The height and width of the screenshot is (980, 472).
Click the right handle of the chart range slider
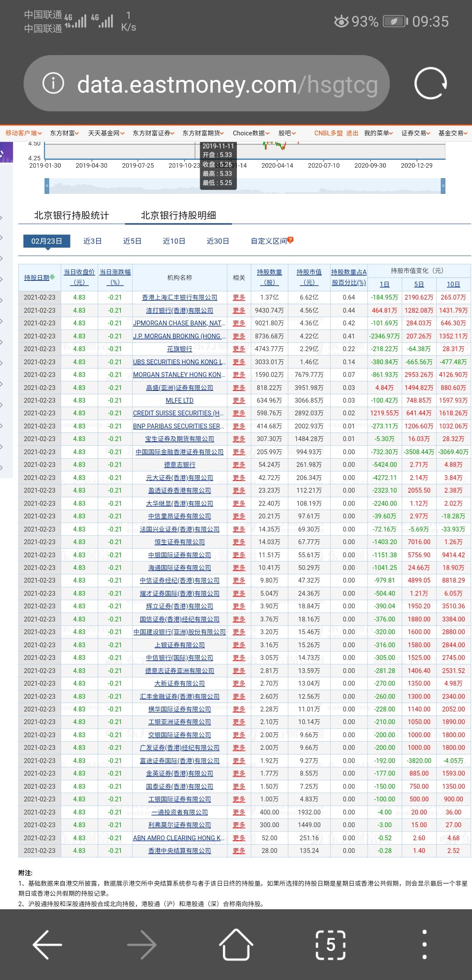443,186
